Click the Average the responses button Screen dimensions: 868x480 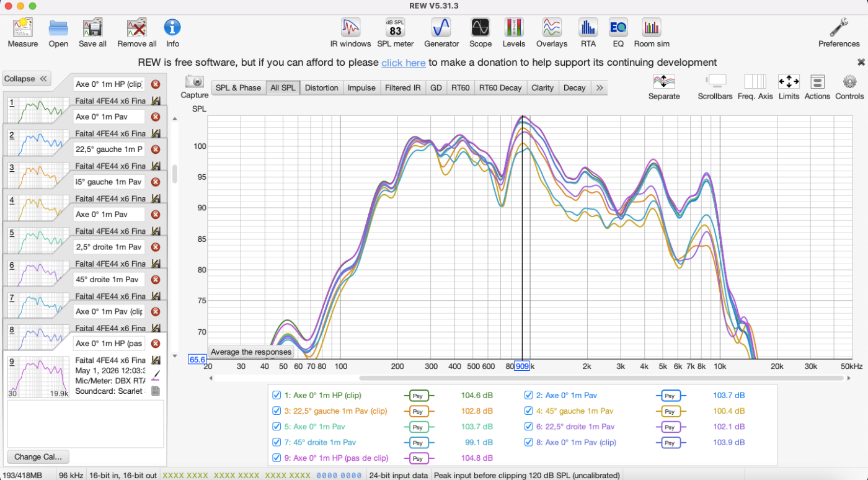click(x=251, y=352)
